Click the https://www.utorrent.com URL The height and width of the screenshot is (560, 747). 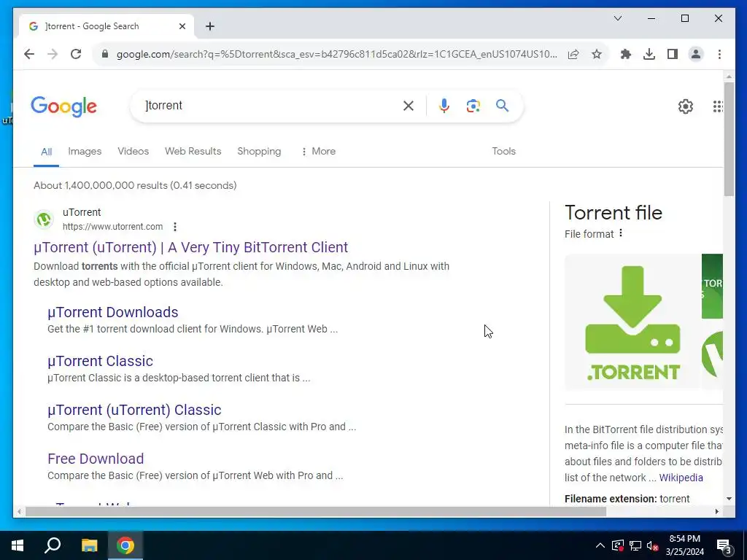[x=113, y=227]
